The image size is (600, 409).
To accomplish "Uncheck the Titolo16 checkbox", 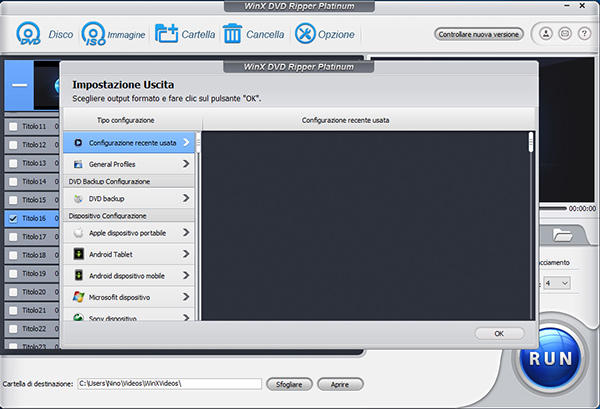I will [x=13, y=218].
